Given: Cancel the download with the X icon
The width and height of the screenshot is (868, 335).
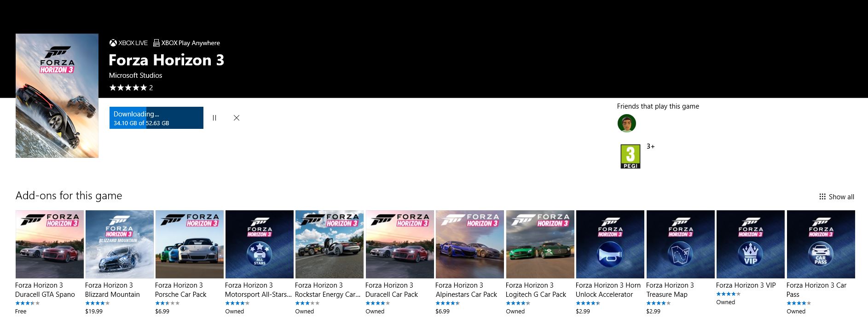Looking at the screenshot, I should pos(237,118).
